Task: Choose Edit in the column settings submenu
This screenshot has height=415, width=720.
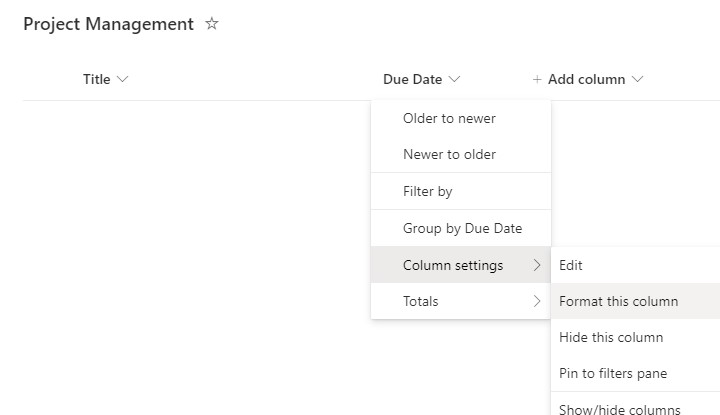Action: (x=571, y=265)
